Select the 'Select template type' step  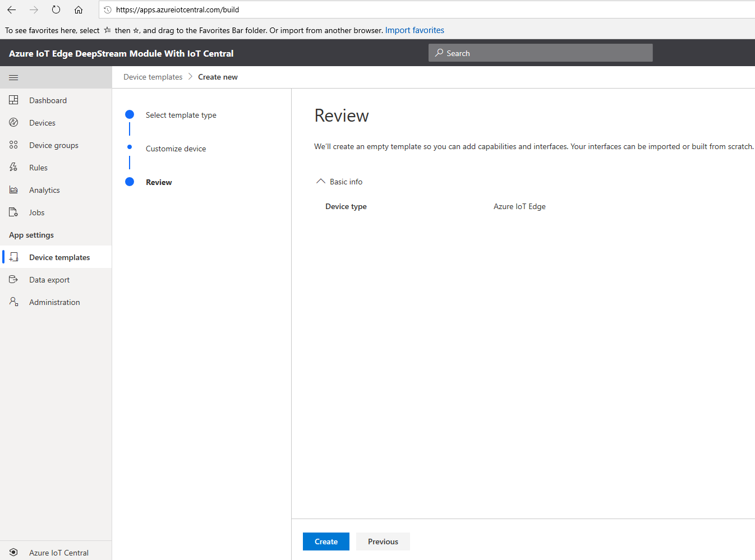click(x=181, y=115)
